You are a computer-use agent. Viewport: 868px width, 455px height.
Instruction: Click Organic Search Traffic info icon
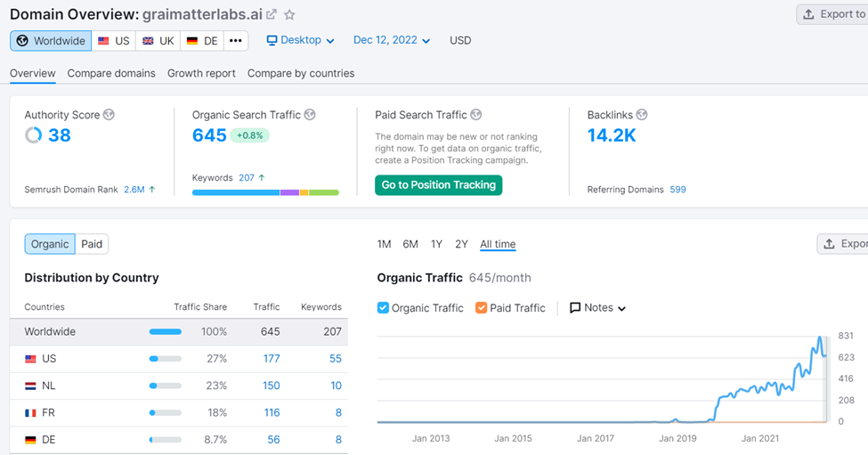pos(310,115)
